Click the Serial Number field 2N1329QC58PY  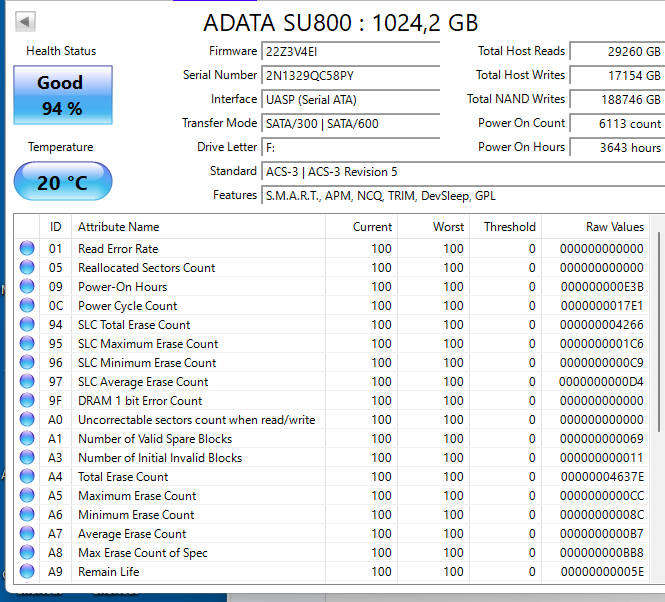tap(351, 76)
